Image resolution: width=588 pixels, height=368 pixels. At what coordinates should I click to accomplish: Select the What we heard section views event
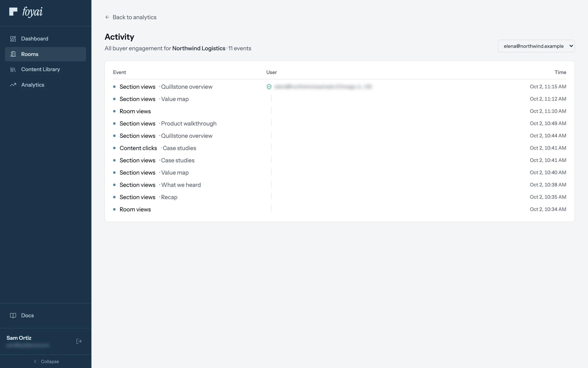click(x=340, y=185)
